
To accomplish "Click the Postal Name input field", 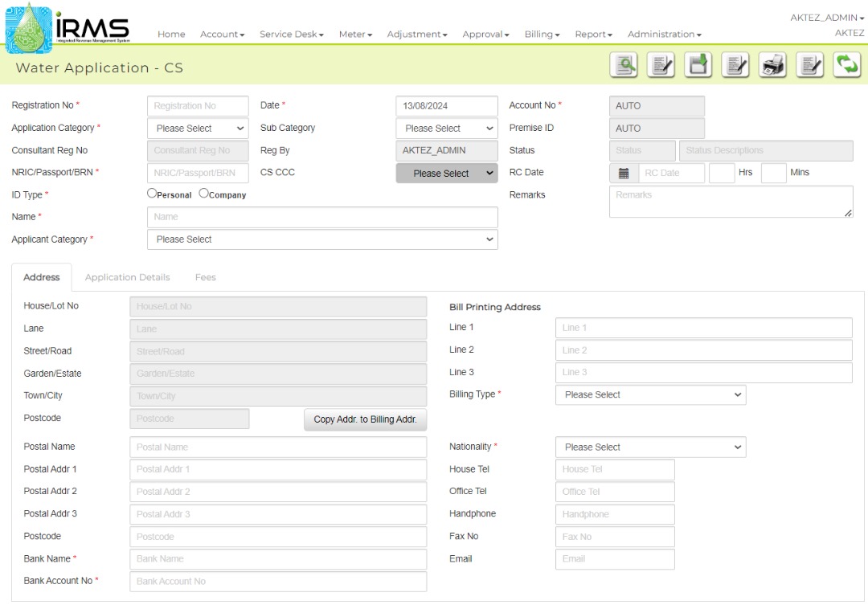I will [x=278, y=447].
